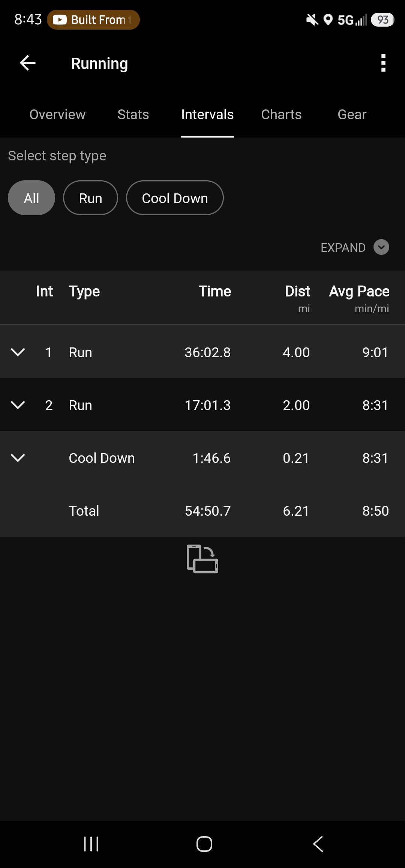Select the All step type filter

(31, 198)
